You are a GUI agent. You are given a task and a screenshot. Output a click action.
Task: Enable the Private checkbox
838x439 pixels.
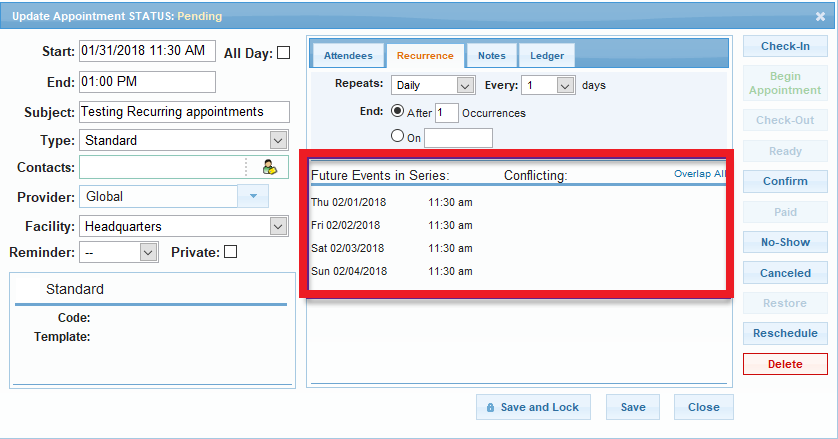click(230, 252)
